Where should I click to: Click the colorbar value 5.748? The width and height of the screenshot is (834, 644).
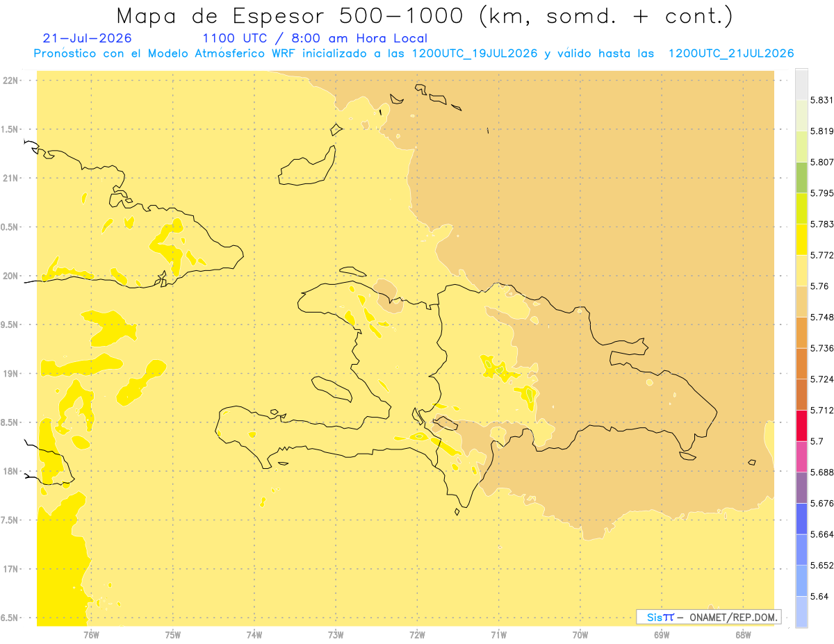click(x=821, y=317)
